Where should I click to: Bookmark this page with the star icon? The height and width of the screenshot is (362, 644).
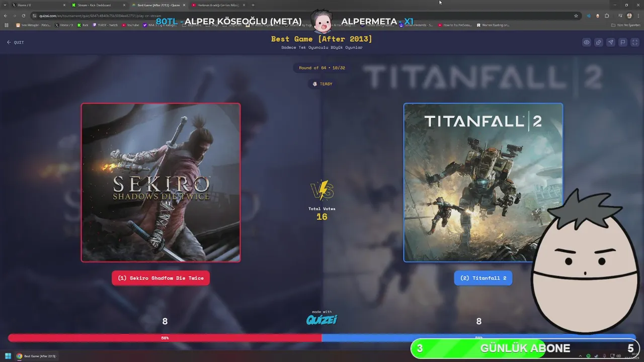click(576, 16)
